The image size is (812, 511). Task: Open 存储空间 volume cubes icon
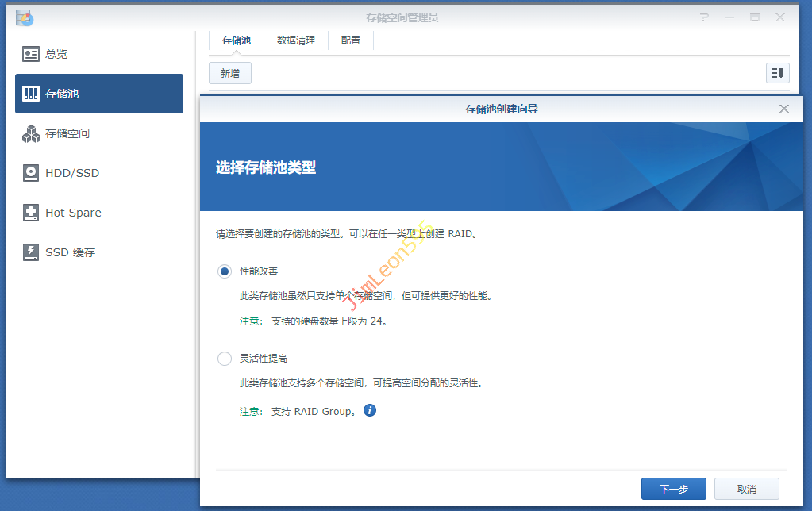[31, 133]
